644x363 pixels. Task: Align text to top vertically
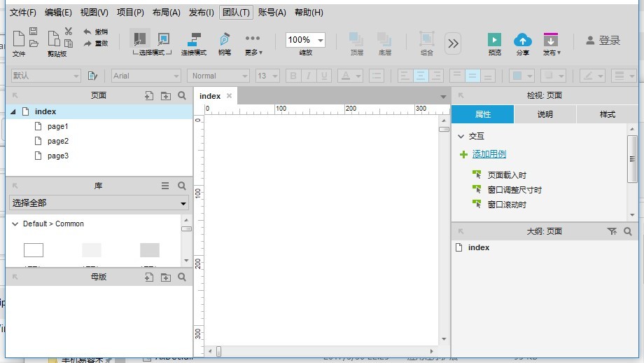click(456, 76)
